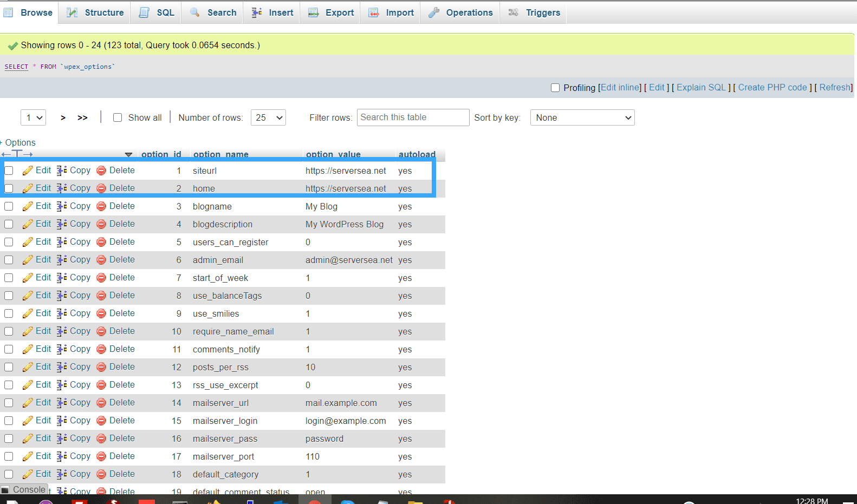Click the Search this table filter field

click(413, 117)
